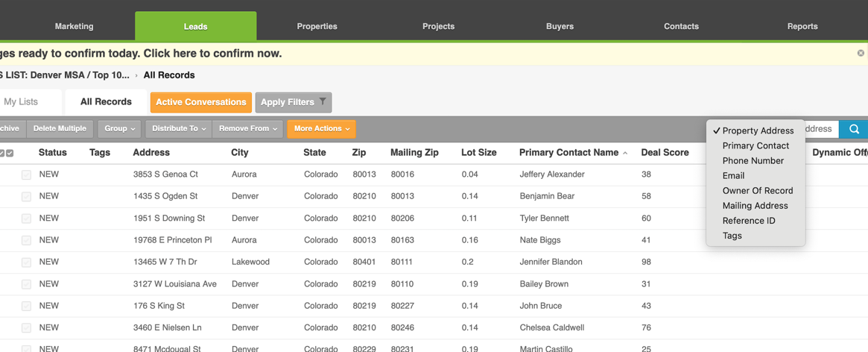Toggle the select-all checkbox in table header

(10, 154)
